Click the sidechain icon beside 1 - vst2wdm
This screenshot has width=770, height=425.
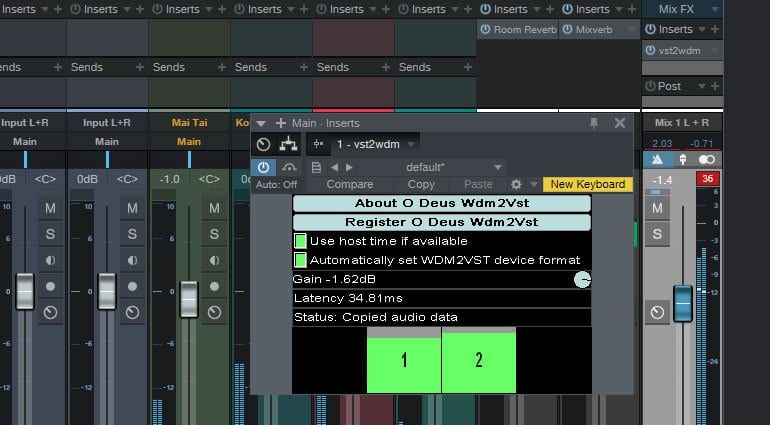pyautogui.click(x=318, y=144)
